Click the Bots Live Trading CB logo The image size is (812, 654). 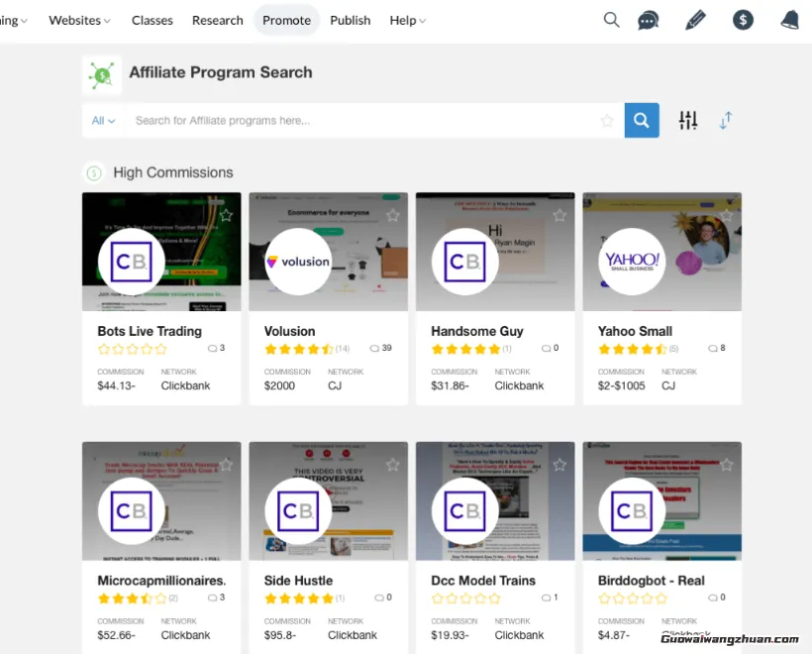(132, 262)
